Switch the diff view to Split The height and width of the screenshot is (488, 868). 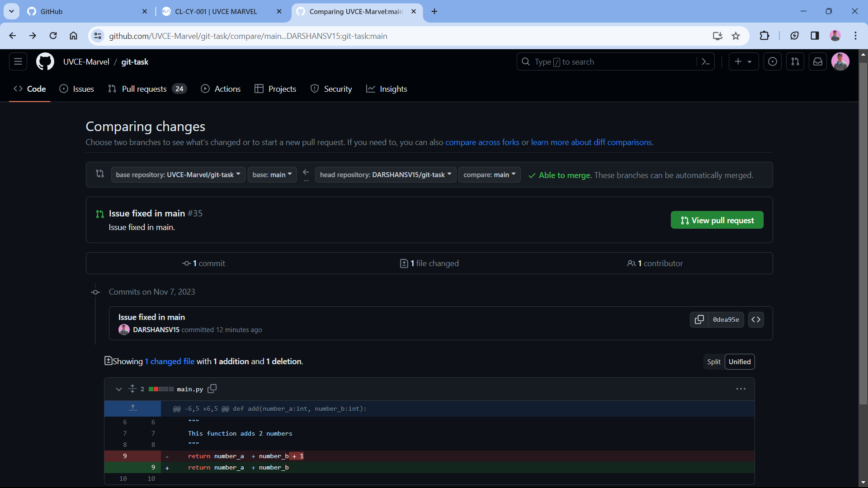(713, 362)
